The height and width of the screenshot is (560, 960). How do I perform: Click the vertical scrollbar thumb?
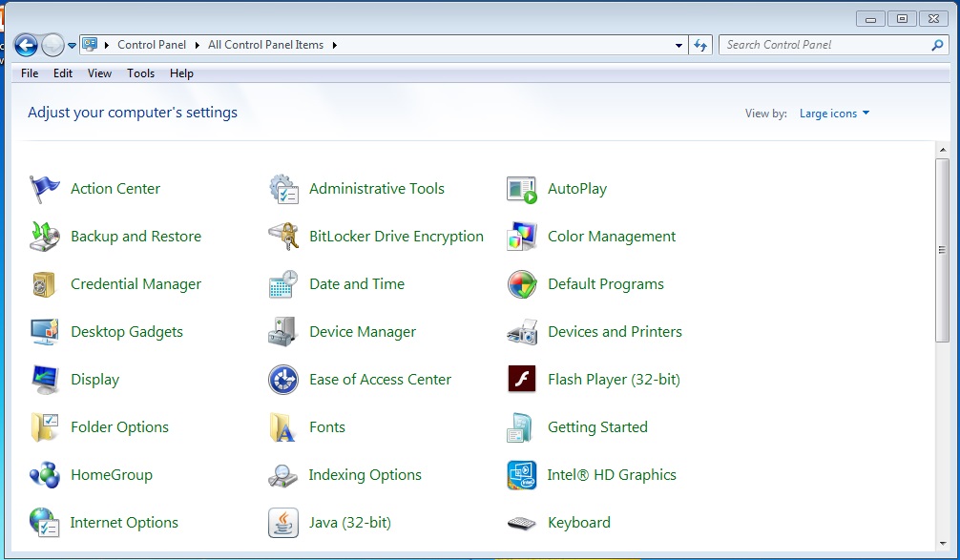click(943, 250)
